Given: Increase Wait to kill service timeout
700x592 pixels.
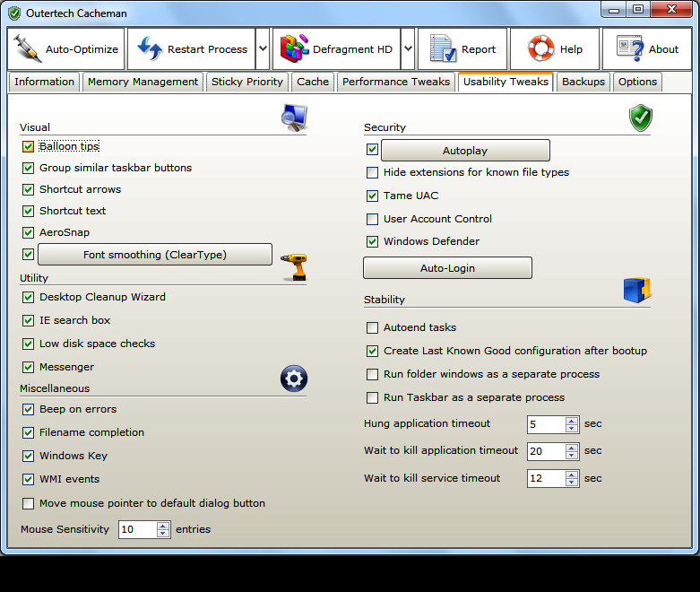Looking at the screenshot, I should pos(572,474).
